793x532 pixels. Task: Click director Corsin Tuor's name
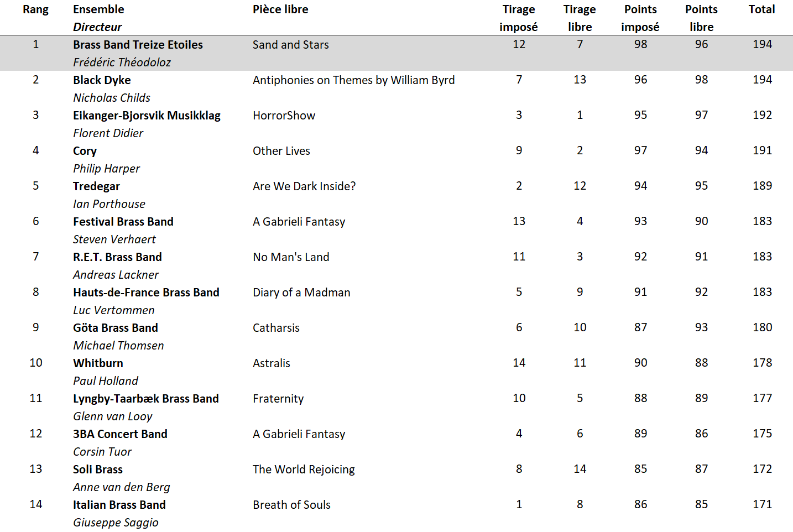coord(102,452)
